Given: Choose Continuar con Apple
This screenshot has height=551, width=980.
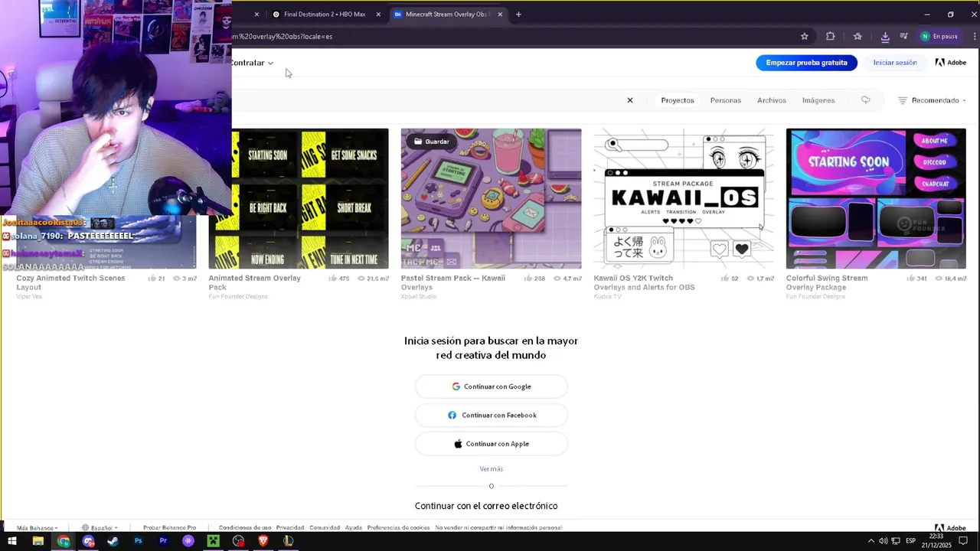Looking at the screenshot, I should [x=492, y=444].
